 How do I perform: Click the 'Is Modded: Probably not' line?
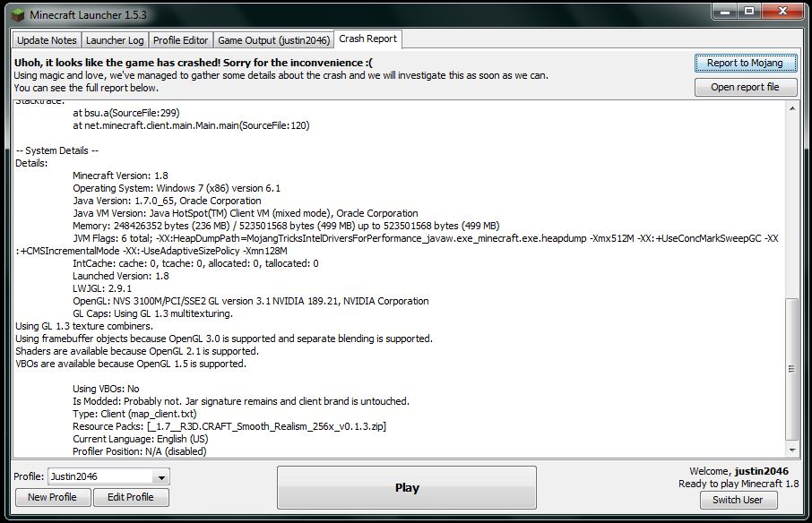241,401
